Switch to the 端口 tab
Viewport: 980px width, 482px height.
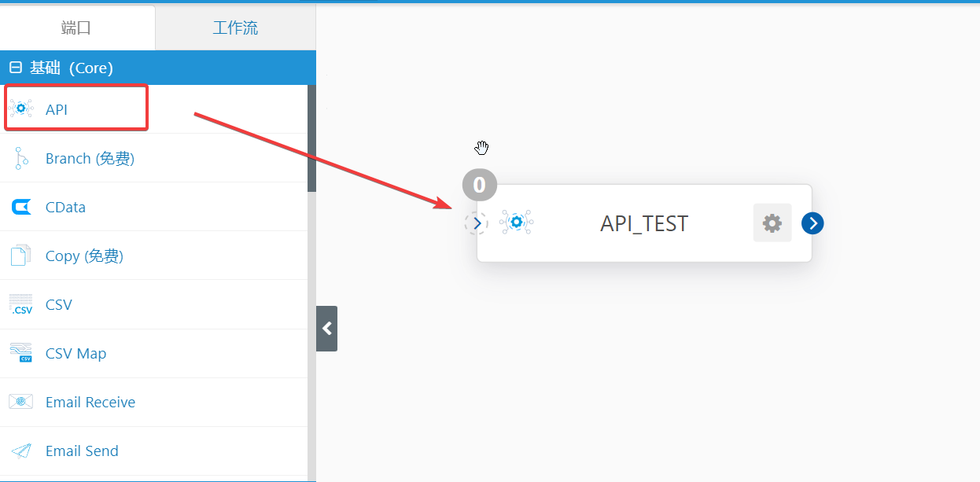pyautogui.click(x=77, y=28)
